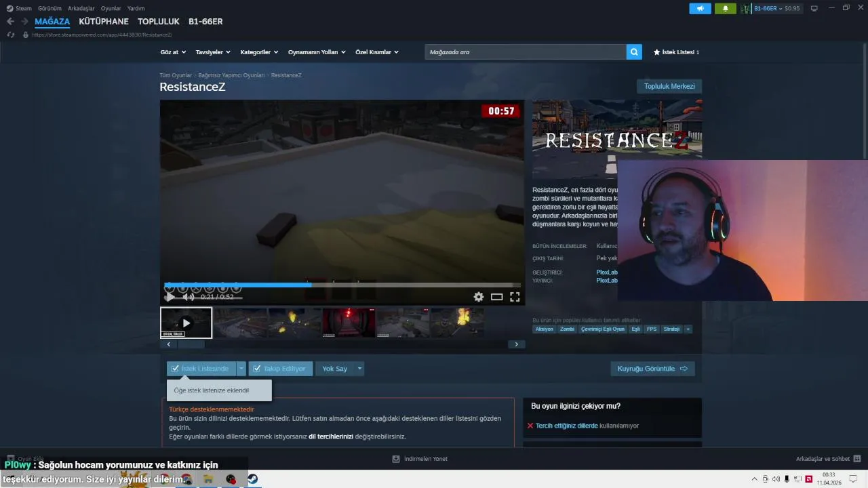Open the Tüm Oyunlar breadcrumb
Image resolution: width=868 pixels, height=488 pixels.
pyautogui.click(x=176, y=75)
